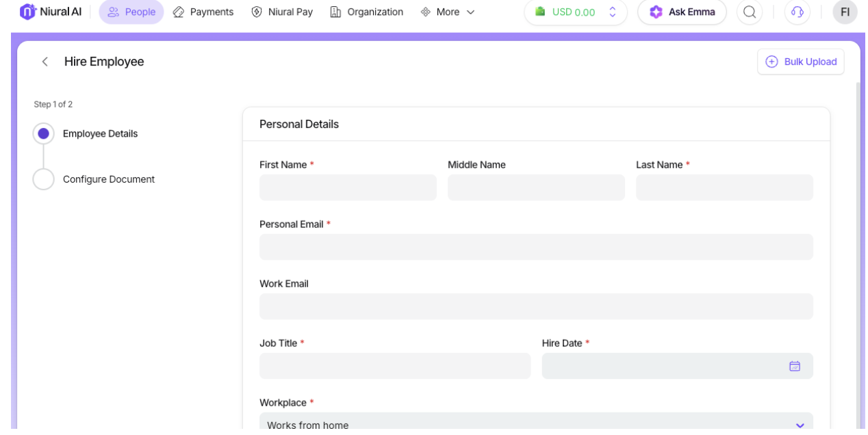This screenshot has width=868, height=435.
Task: Open the USD 0.00 balance selector
Action: pyautogui.click(x=576, y=12)
